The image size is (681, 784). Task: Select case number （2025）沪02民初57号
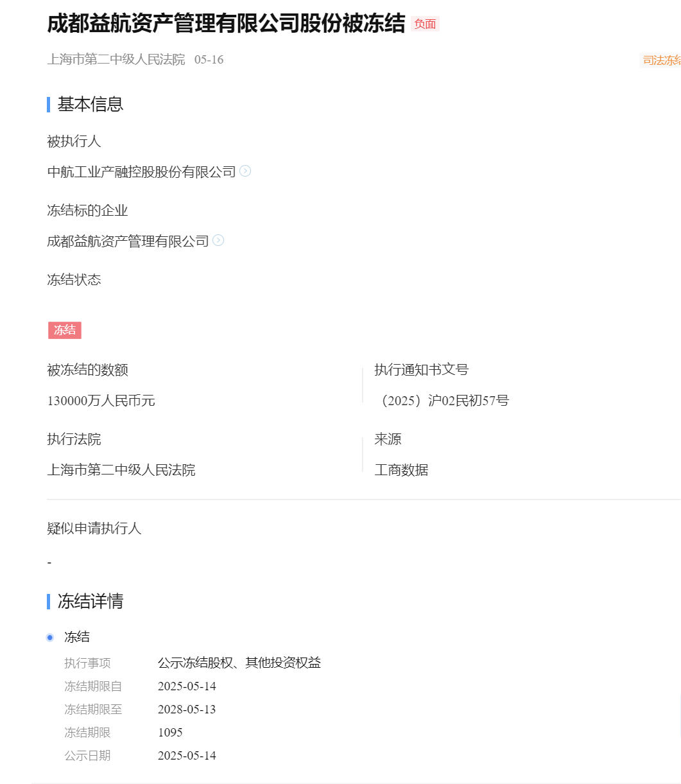[442, 401]
